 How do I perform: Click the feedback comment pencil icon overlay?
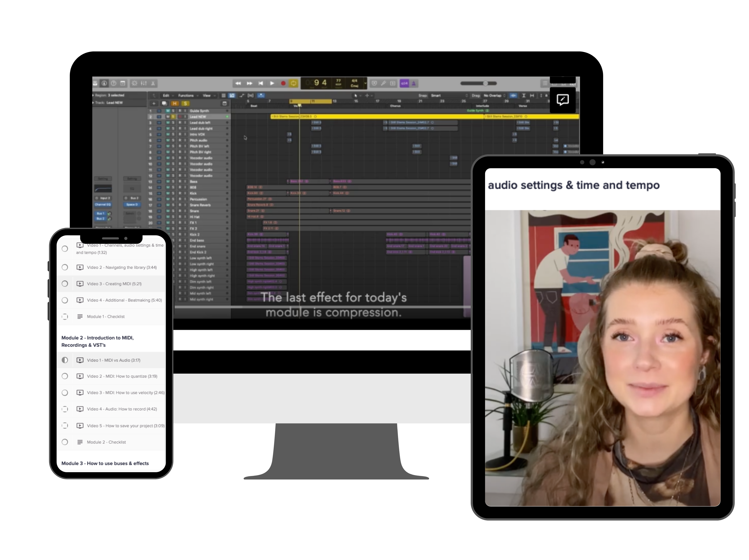click(563, 100)
